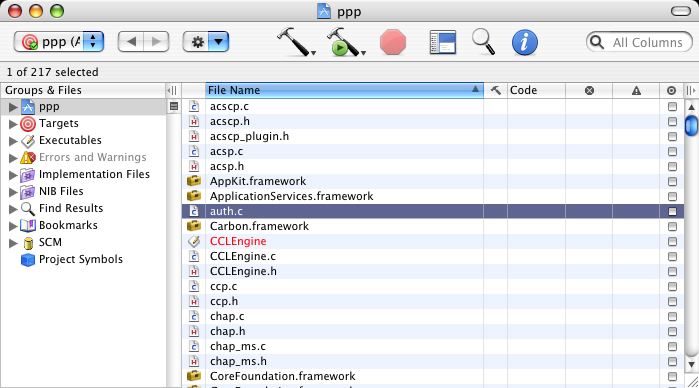Screen dimensions: 699x388
Task: Collapse the Groups & Files splitter button
Action: click(172, 91)
